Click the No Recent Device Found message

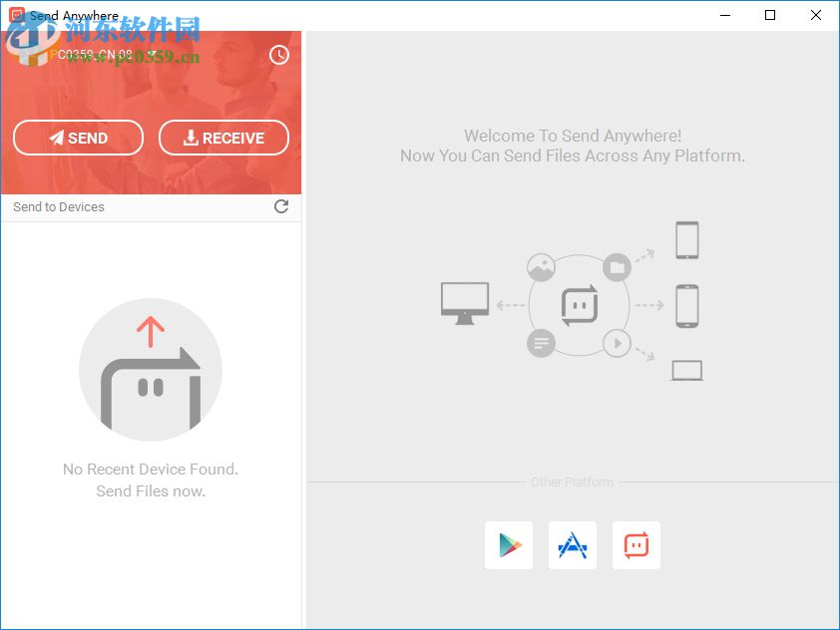[x=150, y=469]
